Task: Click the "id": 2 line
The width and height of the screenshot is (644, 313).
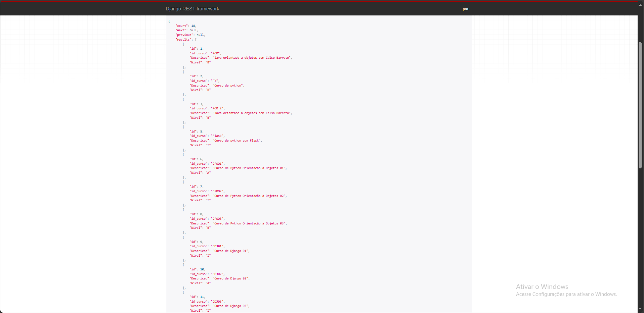Action: (x=197, y=76)
